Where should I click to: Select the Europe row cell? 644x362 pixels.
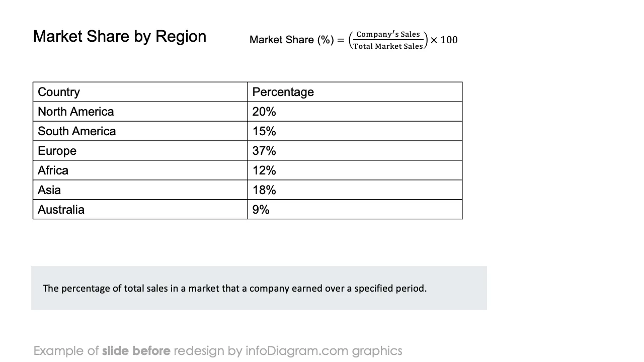[x=140, y=151]
